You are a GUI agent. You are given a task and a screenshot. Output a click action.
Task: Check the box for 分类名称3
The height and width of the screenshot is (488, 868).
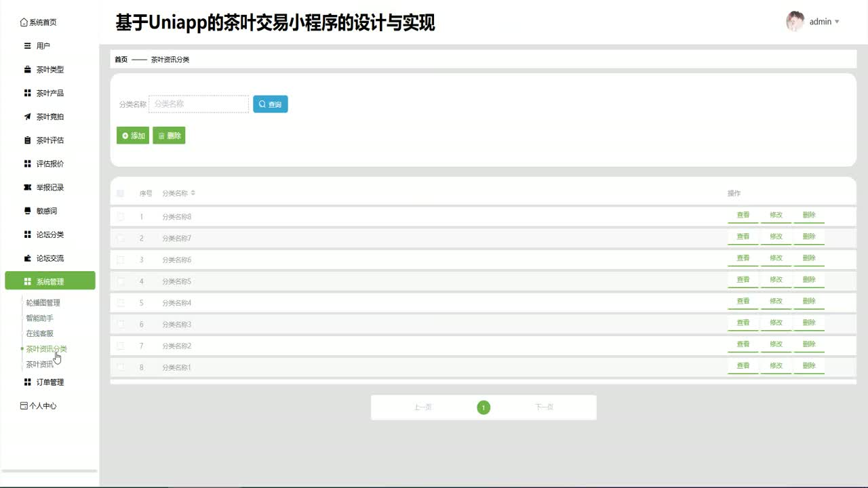click(x=121, y=325)
